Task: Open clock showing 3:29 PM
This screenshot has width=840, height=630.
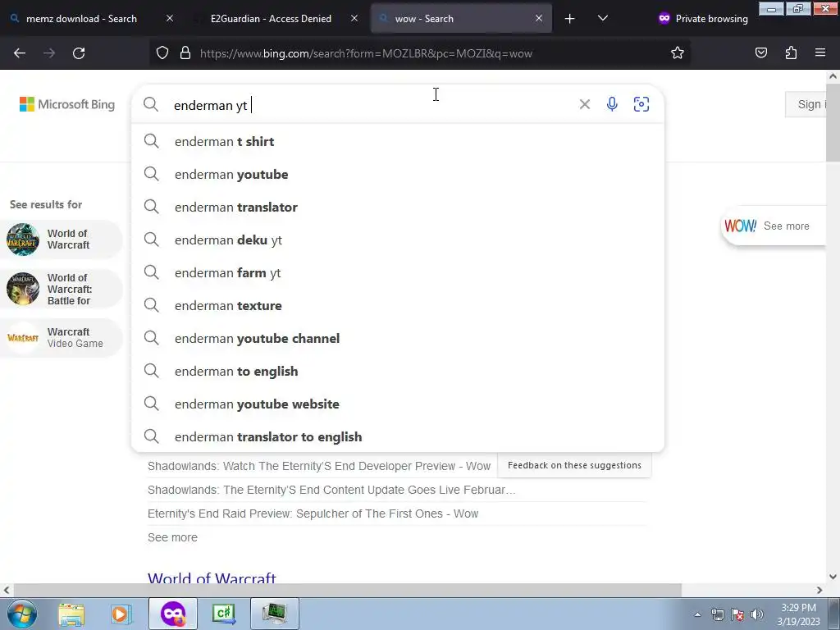Action: (x=798, y=614)
